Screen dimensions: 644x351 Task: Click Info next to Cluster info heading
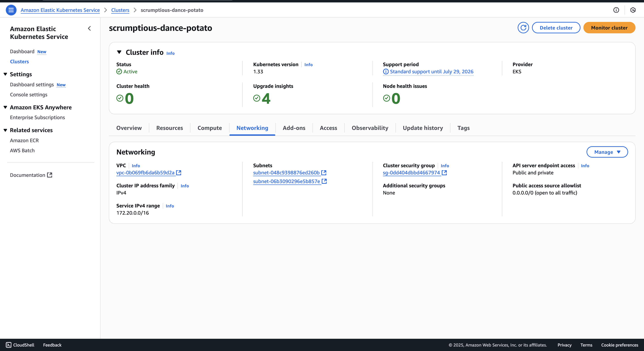[170, 53]
